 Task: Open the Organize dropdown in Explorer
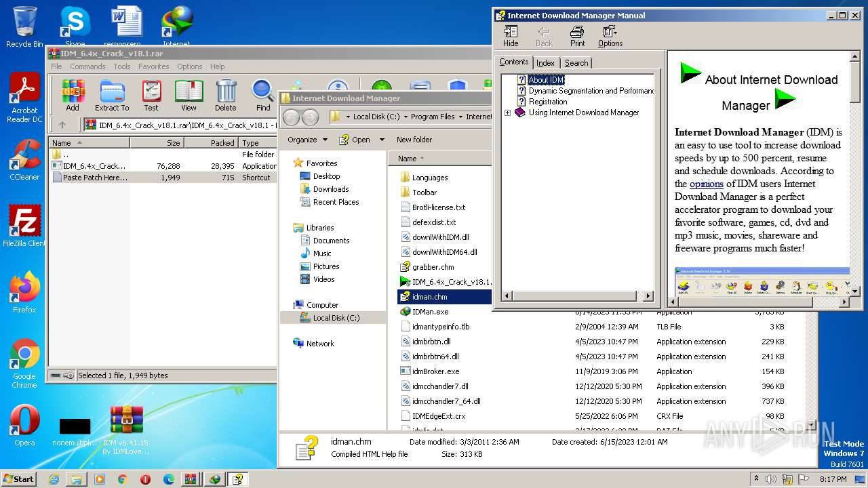[307, 140]
